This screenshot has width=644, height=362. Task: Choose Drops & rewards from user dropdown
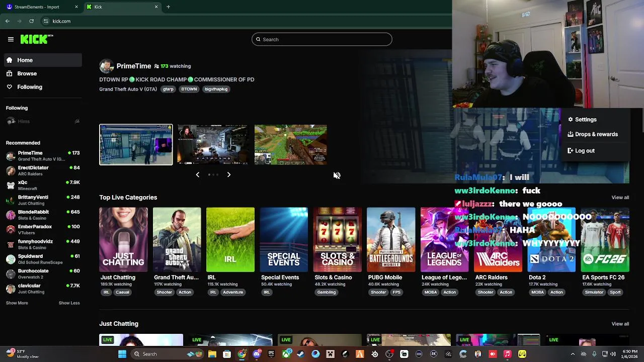(x=595, y=134)
